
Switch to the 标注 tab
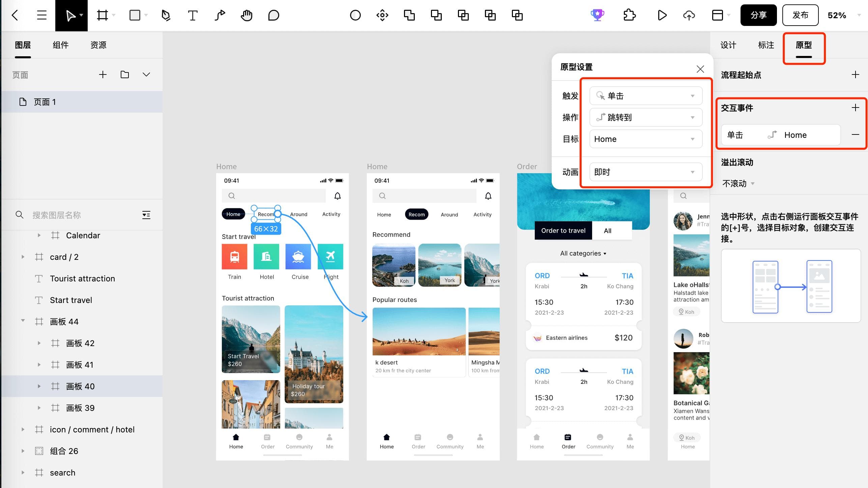pos(766,45)
